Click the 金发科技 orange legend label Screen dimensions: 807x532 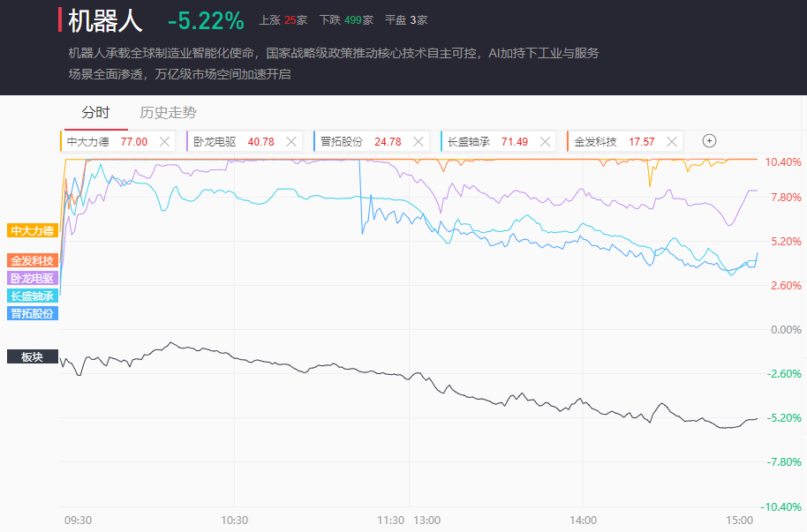click(33, 260)
